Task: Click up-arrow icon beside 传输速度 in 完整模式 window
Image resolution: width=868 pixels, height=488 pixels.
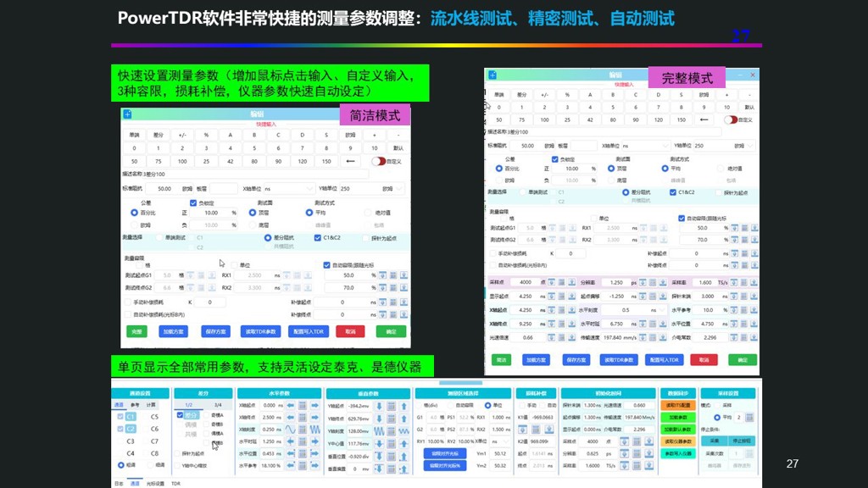Action: pos(663,337)
